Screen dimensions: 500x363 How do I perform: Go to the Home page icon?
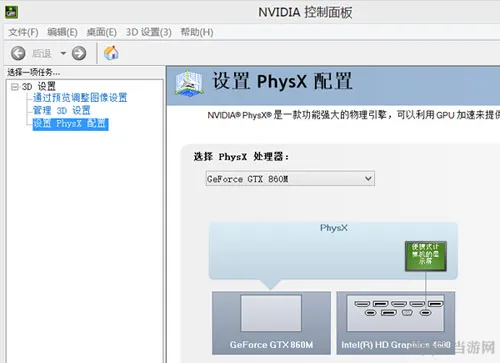[111, 53]
